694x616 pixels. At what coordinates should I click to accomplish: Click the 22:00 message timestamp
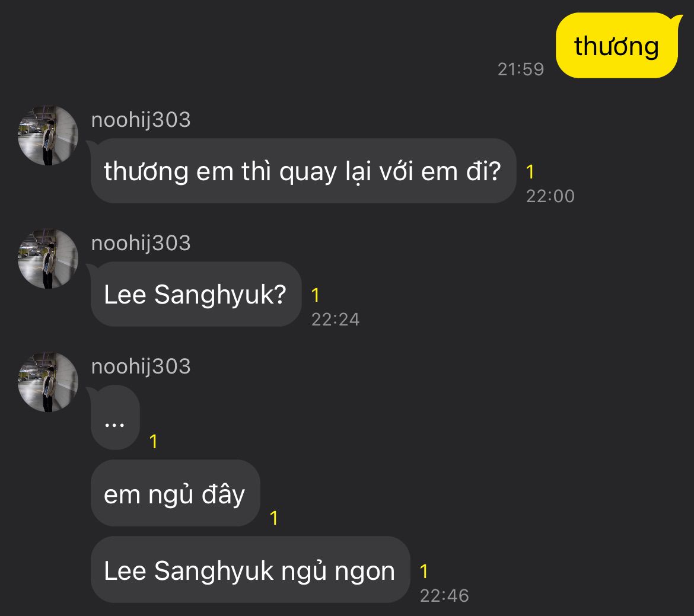point(550,196)
